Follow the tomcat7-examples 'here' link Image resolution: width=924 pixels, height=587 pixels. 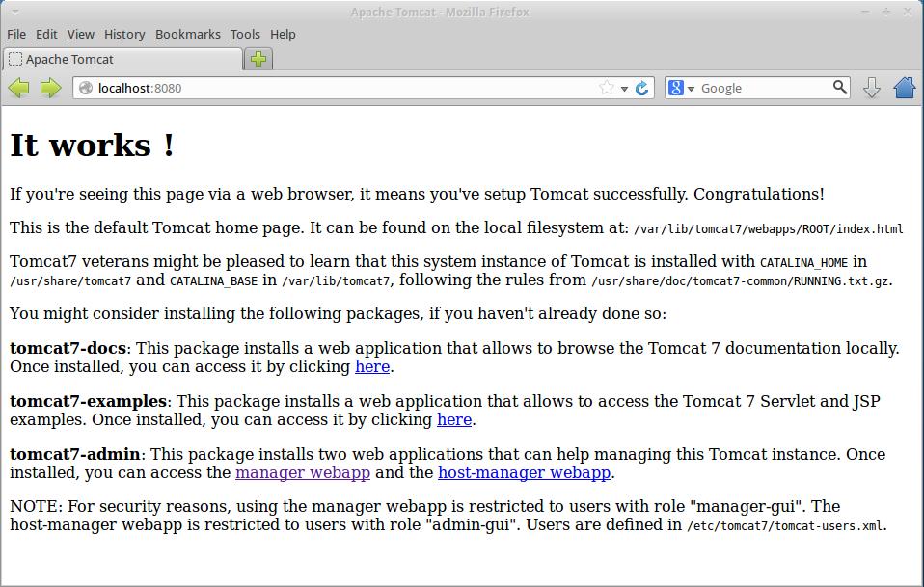click(454, 420)
